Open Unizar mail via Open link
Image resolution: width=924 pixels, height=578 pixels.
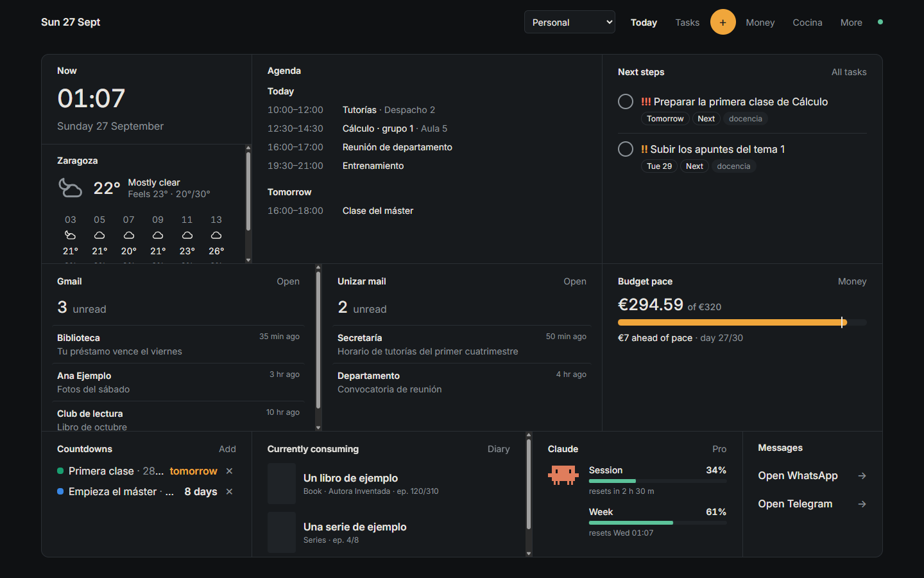[x=575, y=281]
